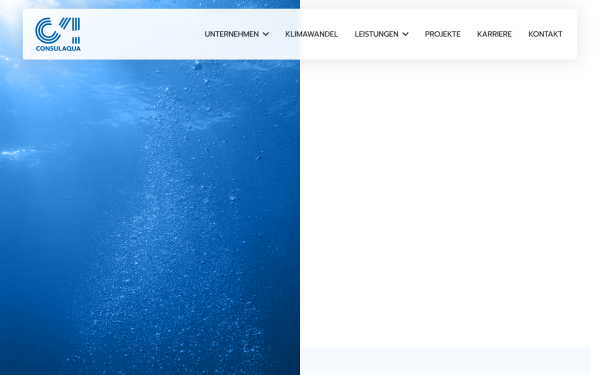This screenshot has width=600, height=375.
Task: Open the Kontakt page
Action: tap(545, 34)
